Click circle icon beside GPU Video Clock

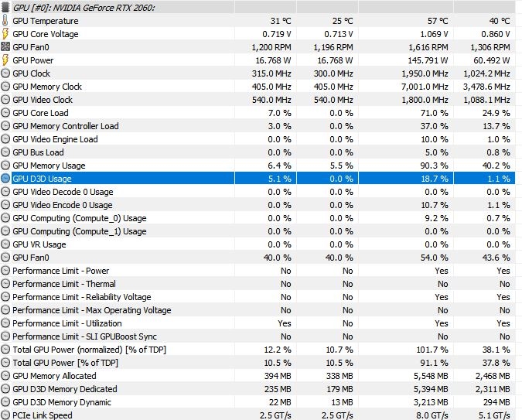click(5, 100)
